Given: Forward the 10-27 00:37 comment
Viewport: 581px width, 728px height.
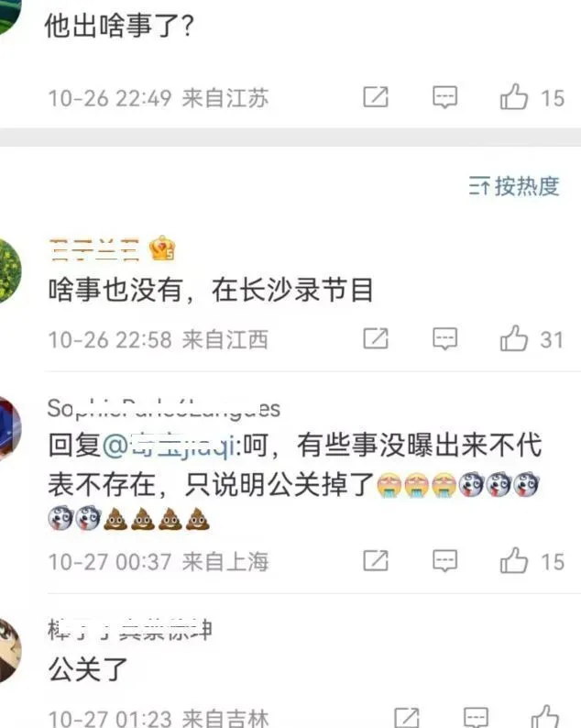Looking at the screenshot, I should tap(376, 560).
